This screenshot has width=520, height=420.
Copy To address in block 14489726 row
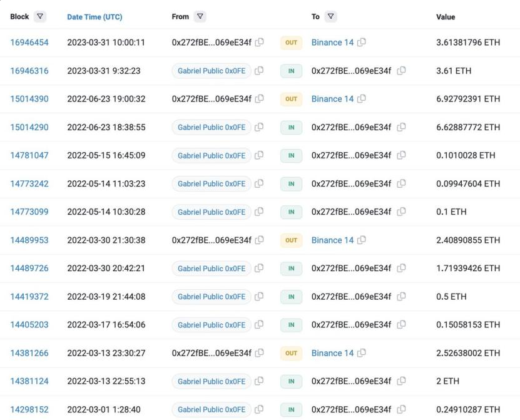pos(401,268)
